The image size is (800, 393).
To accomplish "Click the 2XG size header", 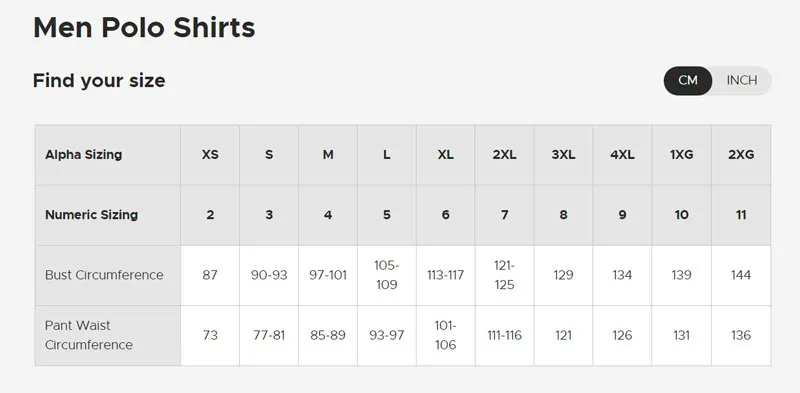I will point(741,155).
